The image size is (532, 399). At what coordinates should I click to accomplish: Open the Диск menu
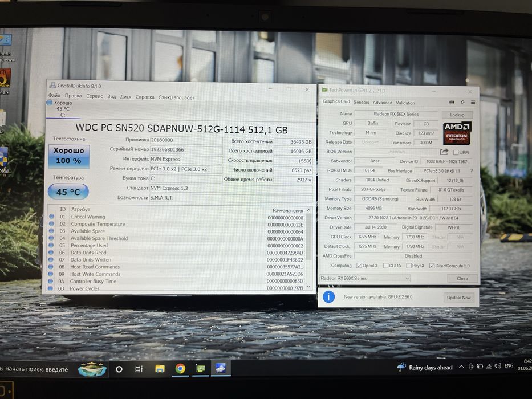[x=125, y=97]
